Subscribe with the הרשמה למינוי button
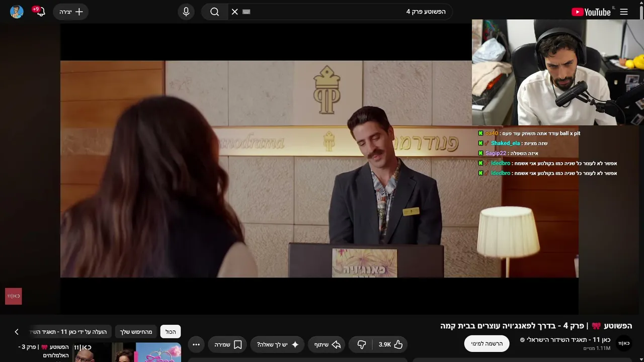644x362 pixels. tap(487, 344)
